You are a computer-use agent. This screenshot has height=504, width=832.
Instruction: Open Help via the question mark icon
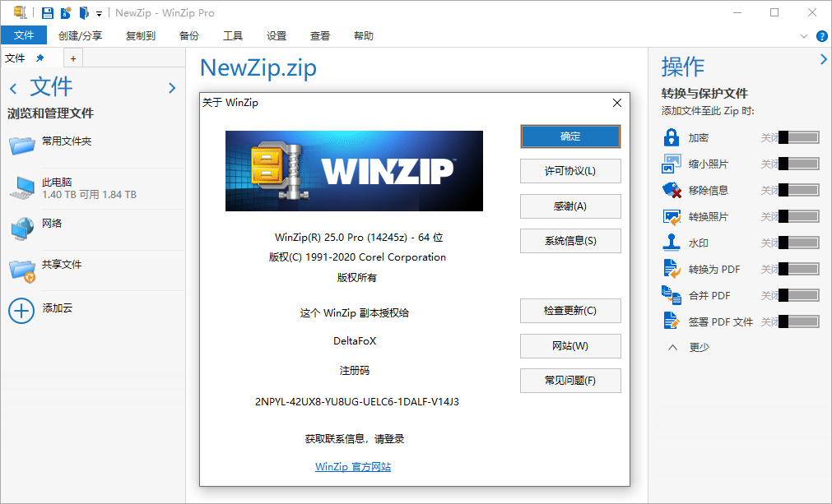[x=820, y=35]
